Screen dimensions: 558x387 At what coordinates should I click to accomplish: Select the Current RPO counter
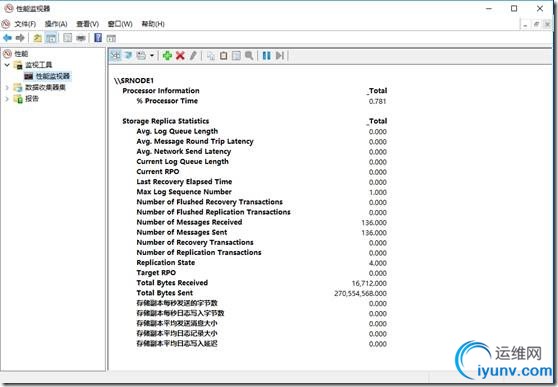pyautogui.click(x=158, y=172)
